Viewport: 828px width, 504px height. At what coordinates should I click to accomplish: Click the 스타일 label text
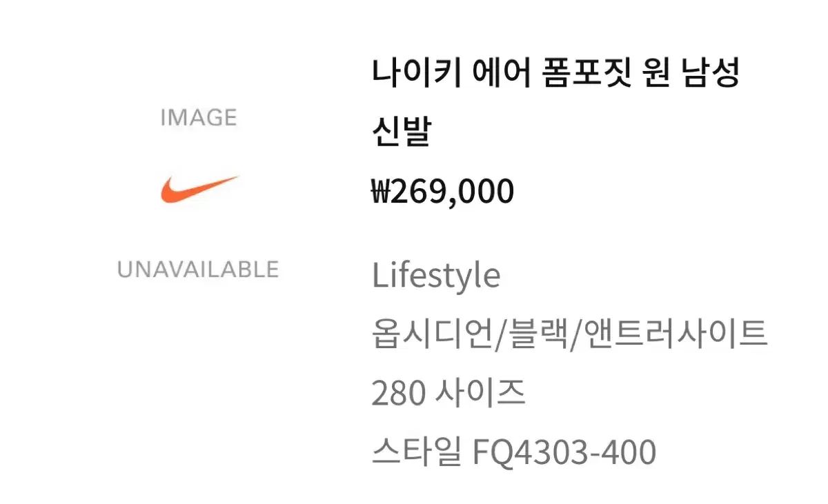(x=416, y=453)
